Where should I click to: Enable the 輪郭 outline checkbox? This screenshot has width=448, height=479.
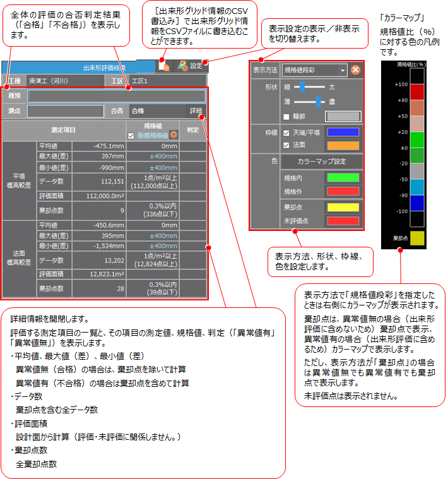(287, 116)
